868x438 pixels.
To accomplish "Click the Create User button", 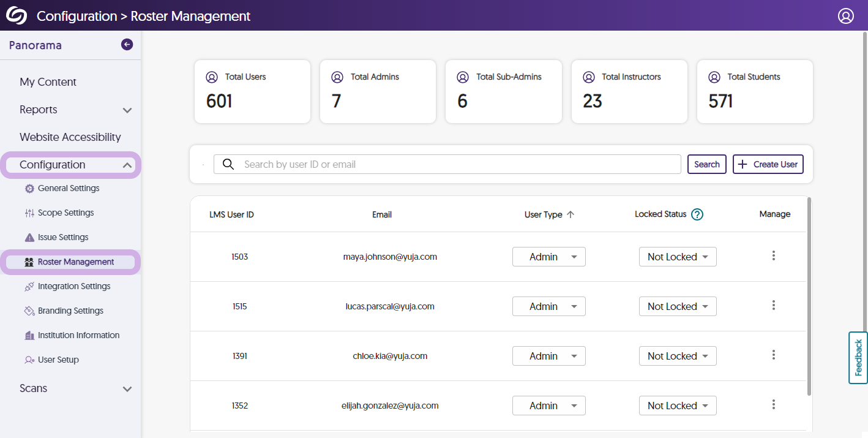I will coord(768,164).
